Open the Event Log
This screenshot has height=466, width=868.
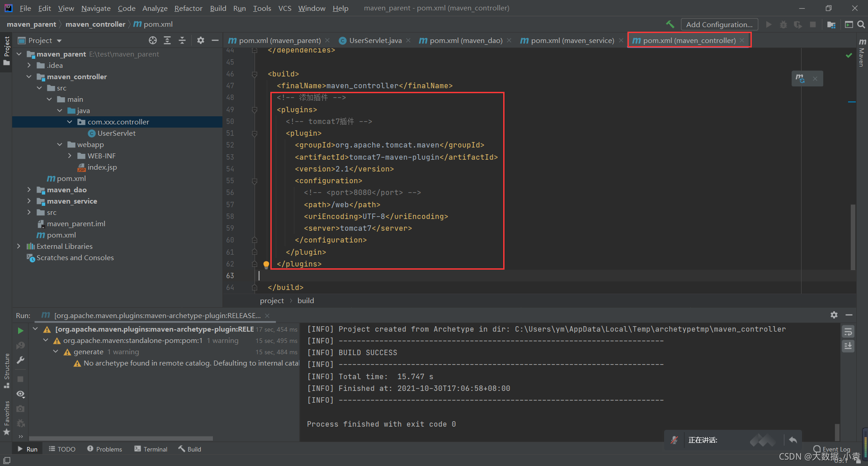pyautogui.click(x=832, y=449)
